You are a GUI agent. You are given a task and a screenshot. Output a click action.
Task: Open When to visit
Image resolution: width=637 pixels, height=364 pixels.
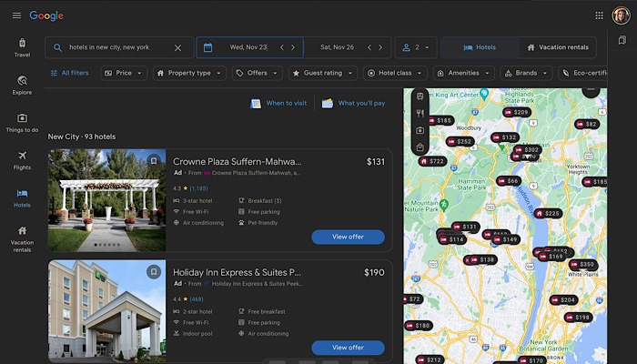point(278,103)
